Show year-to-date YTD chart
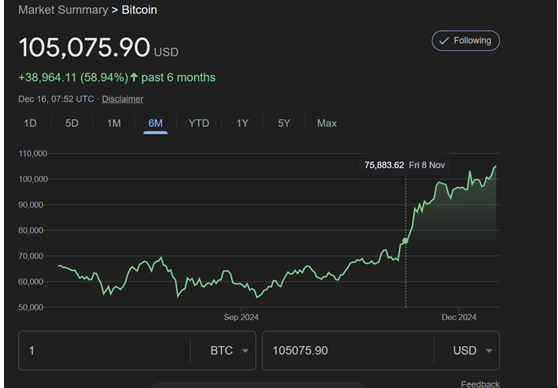Screen dimensions: 558x388 click(x=199, y=123)
